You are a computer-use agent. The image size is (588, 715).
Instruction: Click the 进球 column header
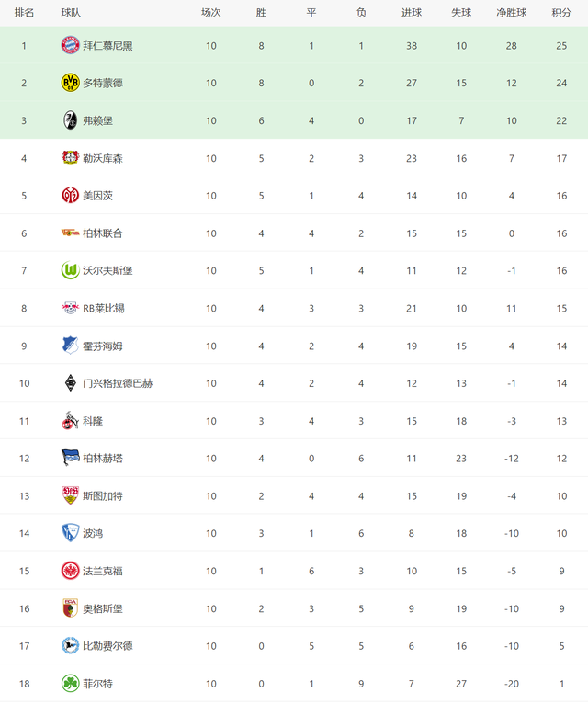[412, 13]
